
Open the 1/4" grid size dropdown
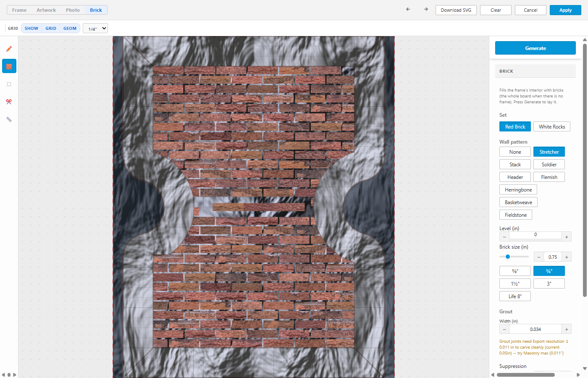95,28
